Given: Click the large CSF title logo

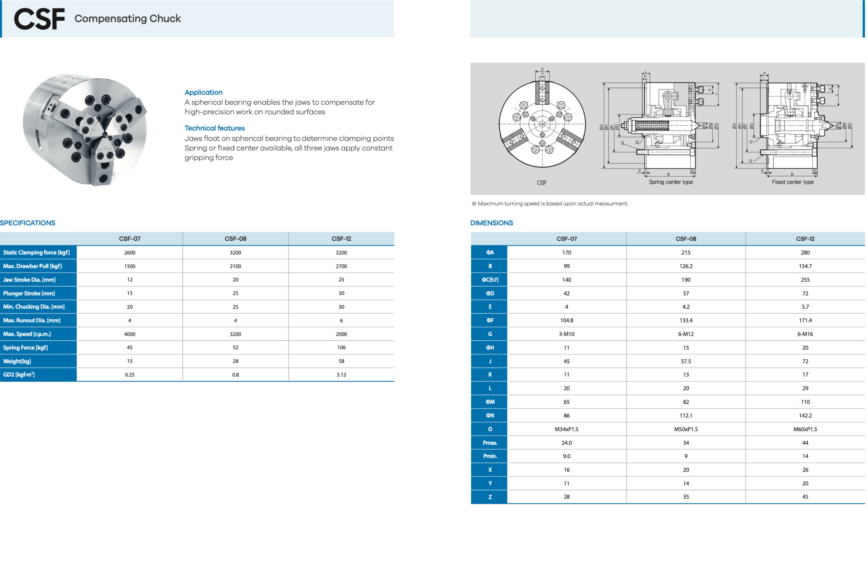Looking at the screenshot, I should (x=39, y=19).
